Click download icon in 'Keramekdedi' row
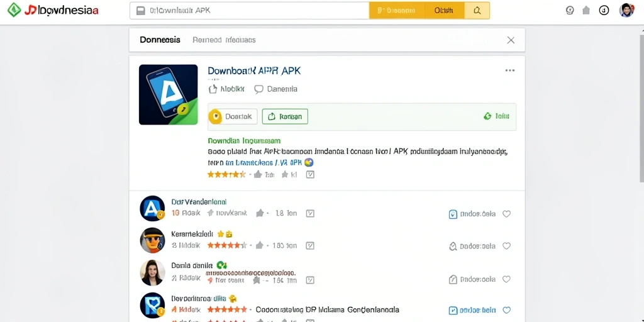The width and height of the screenshot is (644, 322). [453, 246]
